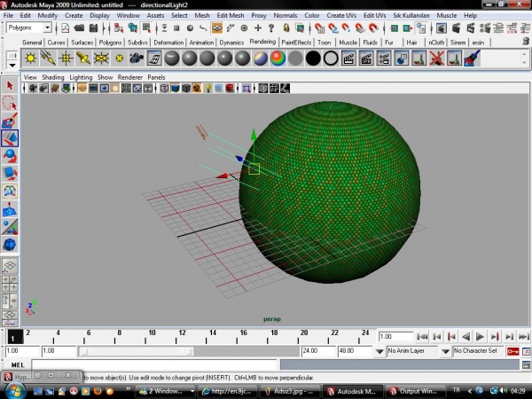Choose the Lasso Select tool

coord(10,103)
